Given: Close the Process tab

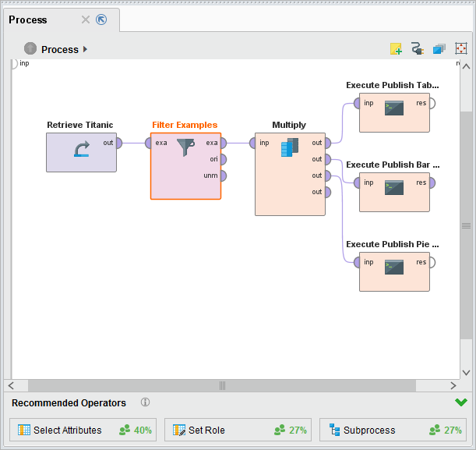Looking at the screenshot, I should point(86,19).
